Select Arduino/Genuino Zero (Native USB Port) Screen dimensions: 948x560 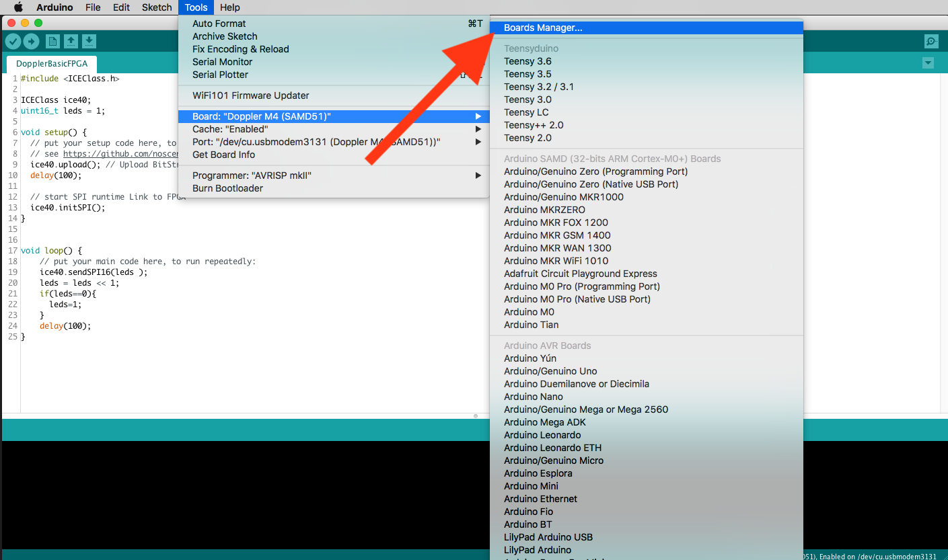[647, 184]
